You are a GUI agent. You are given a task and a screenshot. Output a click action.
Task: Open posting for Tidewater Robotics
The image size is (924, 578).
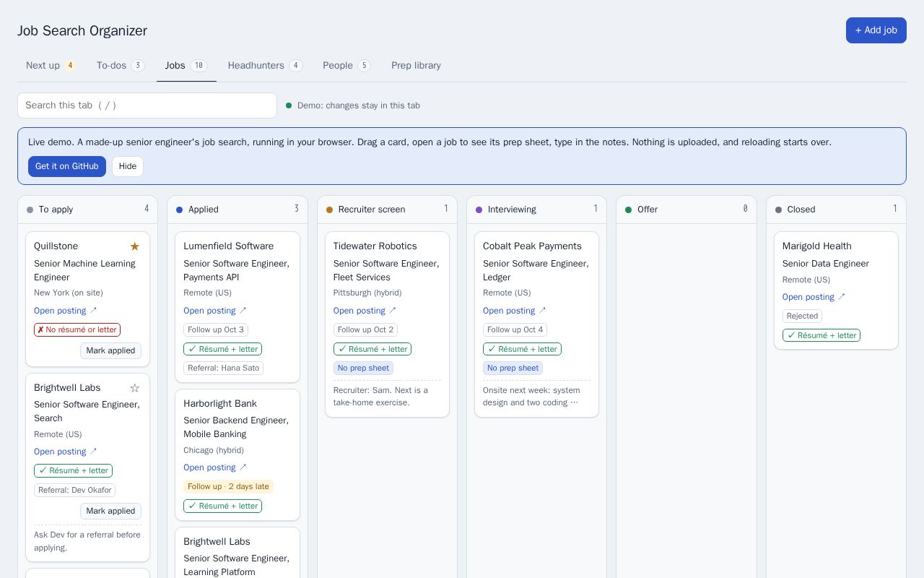tap(365, 311)
